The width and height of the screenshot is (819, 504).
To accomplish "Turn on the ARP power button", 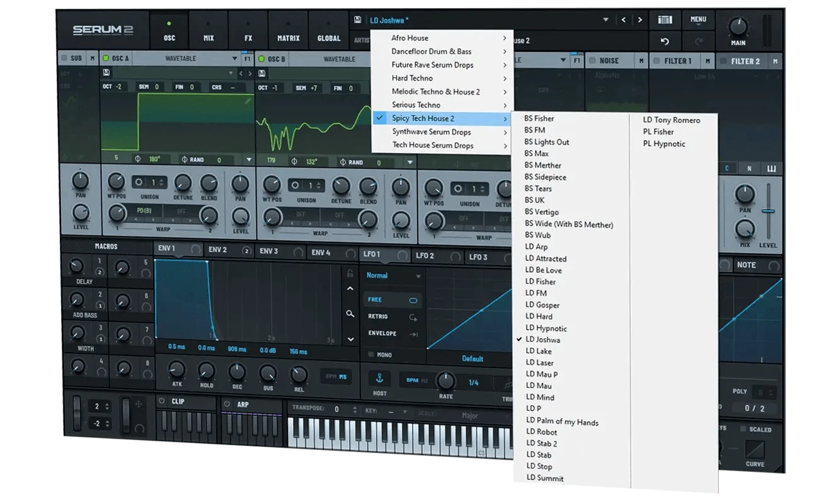I will pyautogui.click(x=227, y=403).
